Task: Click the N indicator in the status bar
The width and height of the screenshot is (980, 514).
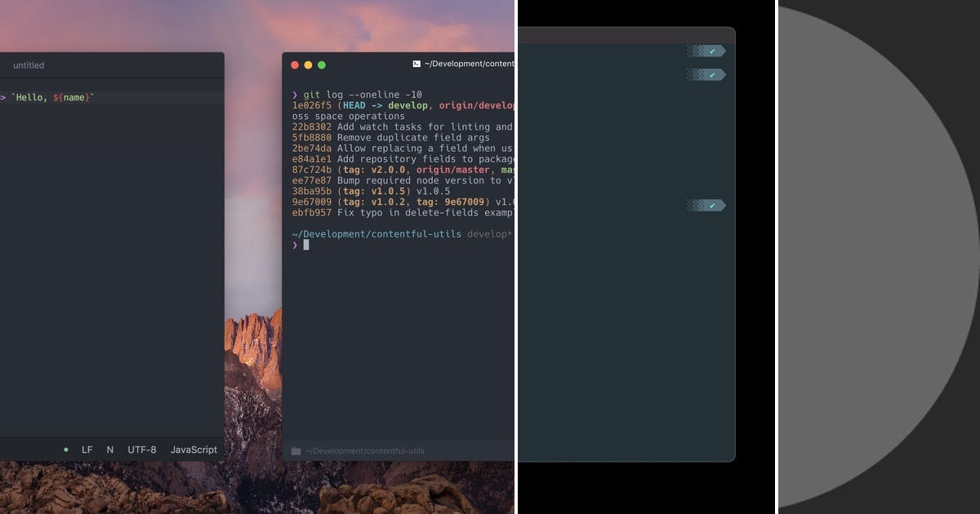Action: tap(109, 450)
